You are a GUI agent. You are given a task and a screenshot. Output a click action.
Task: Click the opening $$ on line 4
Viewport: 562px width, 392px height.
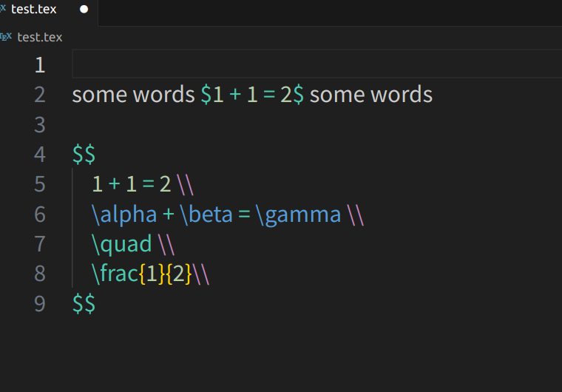84,155
